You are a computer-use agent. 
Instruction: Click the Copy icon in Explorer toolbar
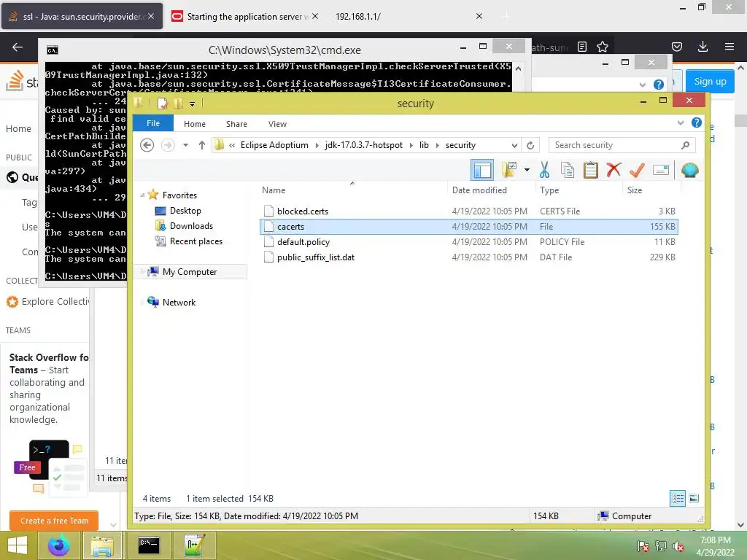pos(567,170)
